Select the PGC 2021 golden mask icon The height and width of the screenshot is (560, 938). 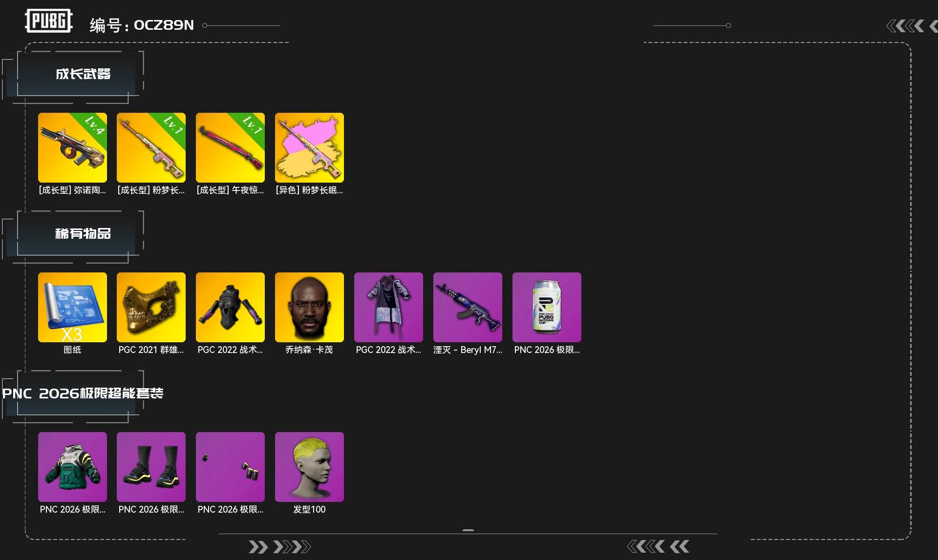coord(151,307)
